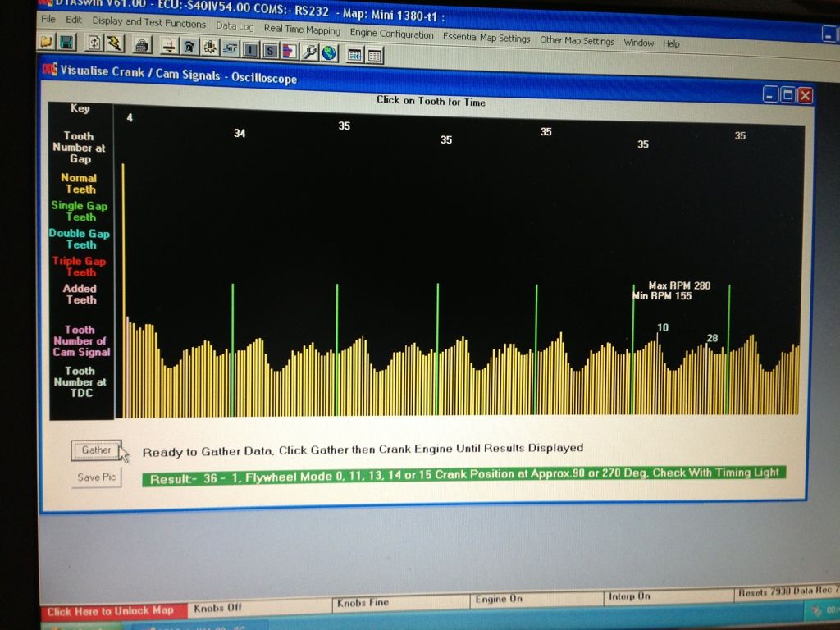Open the Real Time Mapping menu
This screenshot has height=630, width=840.
pos(301,30)
